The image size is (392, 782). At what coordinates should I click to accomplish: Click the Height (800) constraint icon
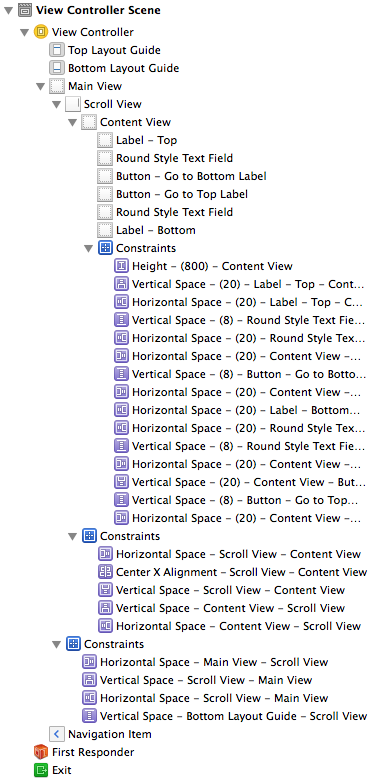pyautogui.click(x=121, y=266)
